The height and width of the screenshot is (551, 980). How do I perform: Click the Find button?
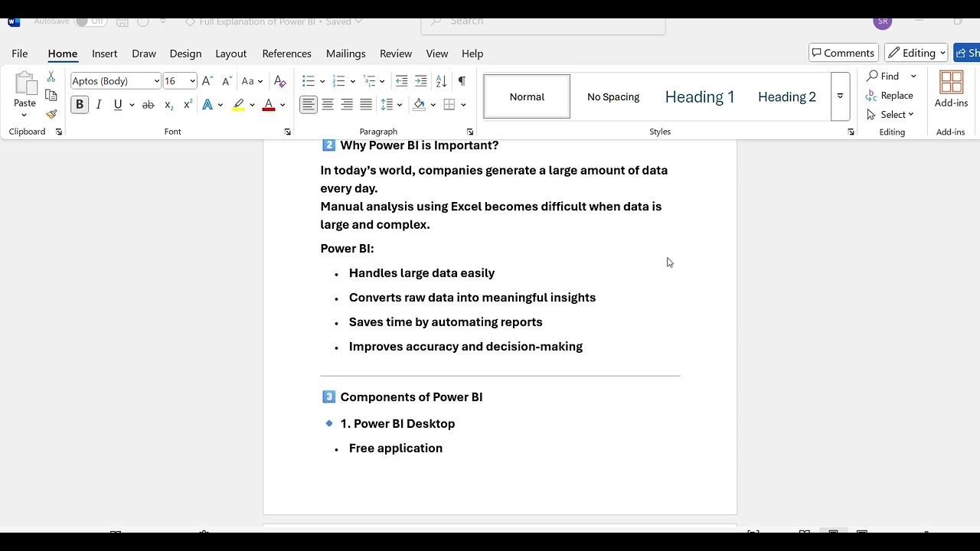pos(884,77)
